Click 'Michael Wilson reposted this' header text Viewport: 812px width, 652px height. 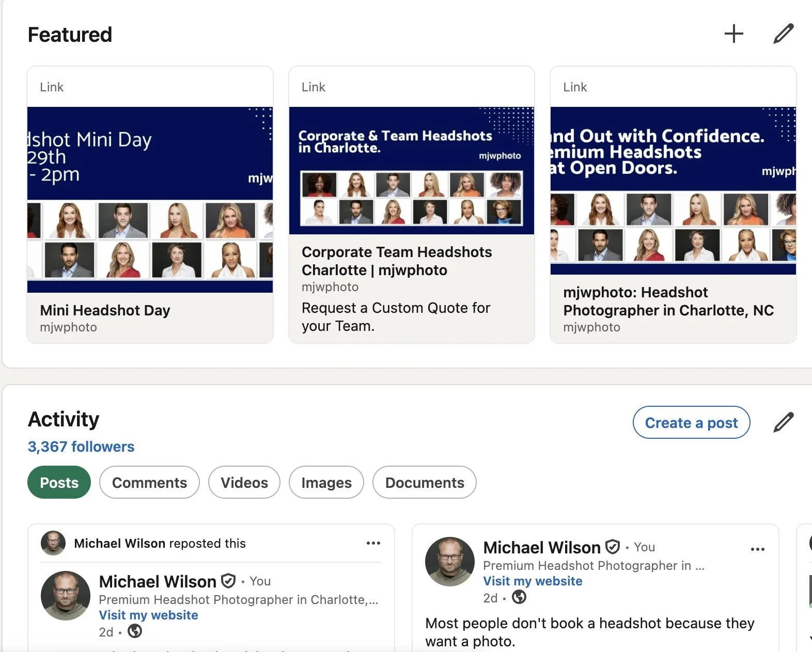pyautogui.click(x=160, y=543)
